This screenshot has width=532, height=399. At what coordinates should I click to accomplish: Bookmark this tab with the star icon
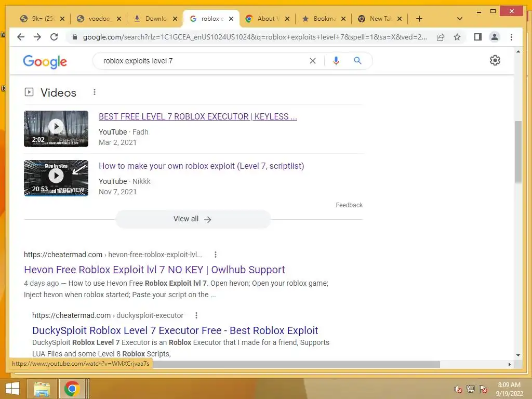(x=457, y=37)
